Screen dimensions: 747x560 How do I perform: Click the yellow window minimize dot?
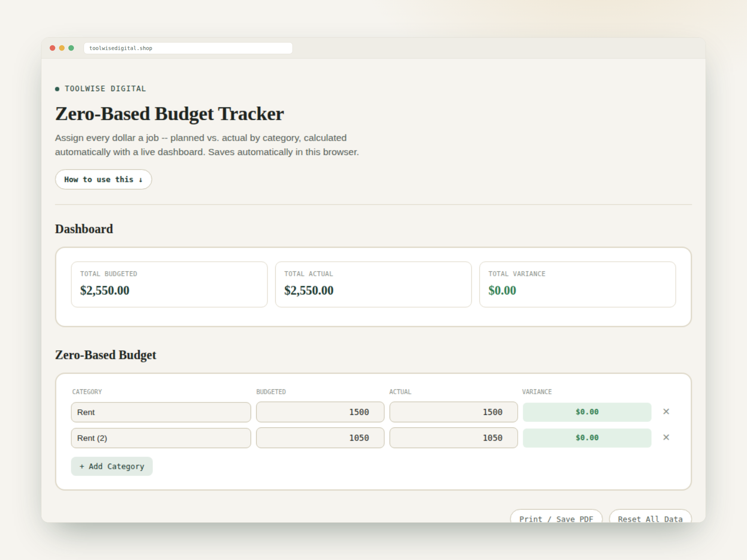click(x=62, y=48)
